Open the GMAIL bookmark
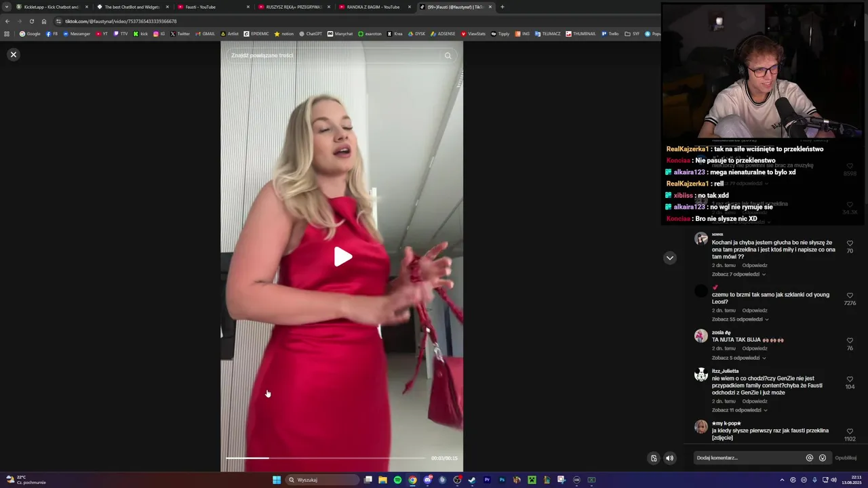868x488 pixels. (x=205, y=34)
